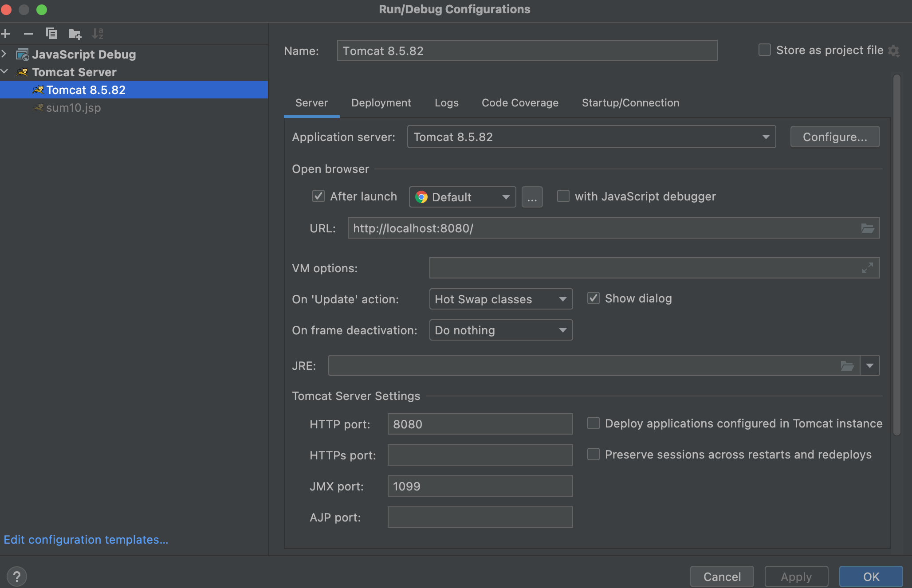This screenshot has height=588, width=912.
Task: Click the Add New Configuration plus icon
Action: 5,34
